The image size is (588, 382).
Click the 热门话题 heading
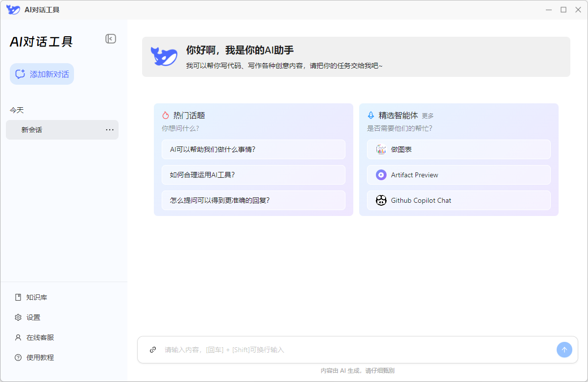click(x=189, y=116)
